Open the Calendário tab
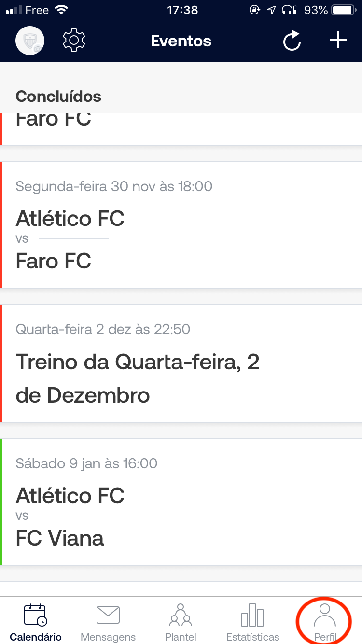 click(x=36, y=622)
